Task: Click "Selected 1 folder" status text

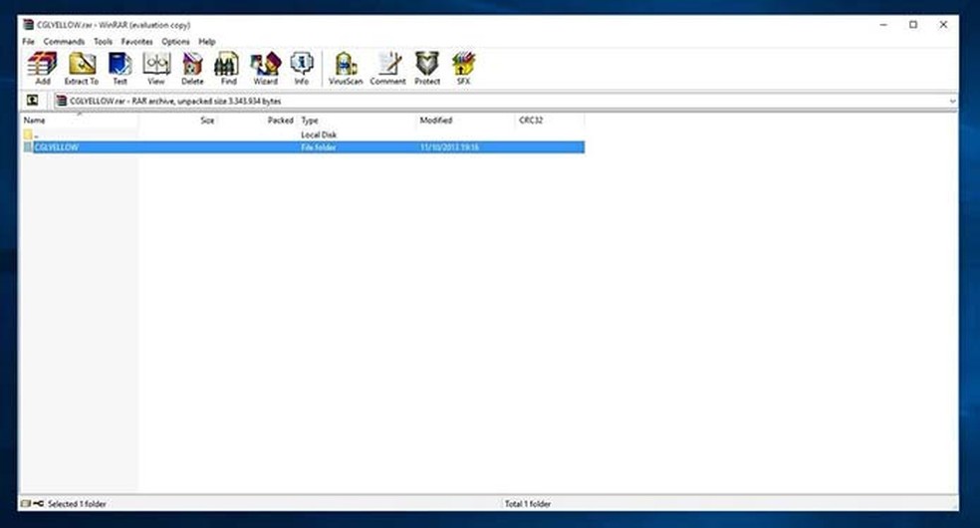Action: click(77, 504)
